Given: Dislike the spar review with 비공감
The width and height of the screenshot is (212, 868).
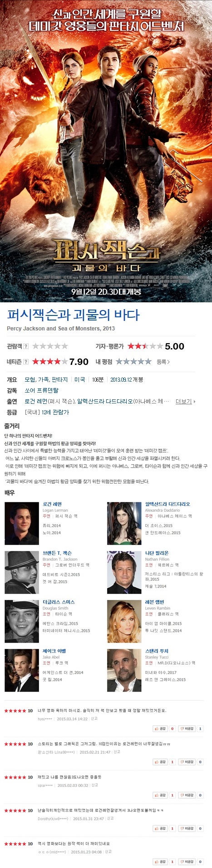Looking at the screenshot, I should click(x=187, y=795).
